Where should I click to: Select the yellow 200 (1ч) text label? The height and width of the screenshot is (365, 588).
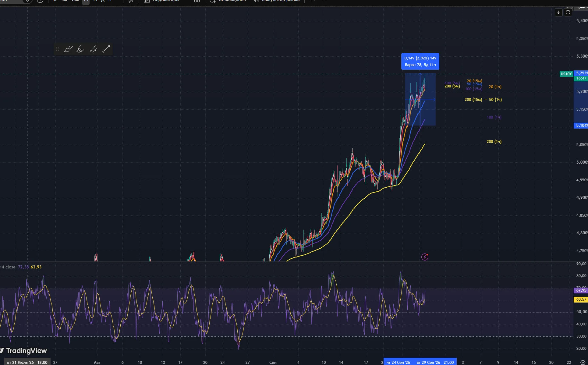click(x=494, y=142)
